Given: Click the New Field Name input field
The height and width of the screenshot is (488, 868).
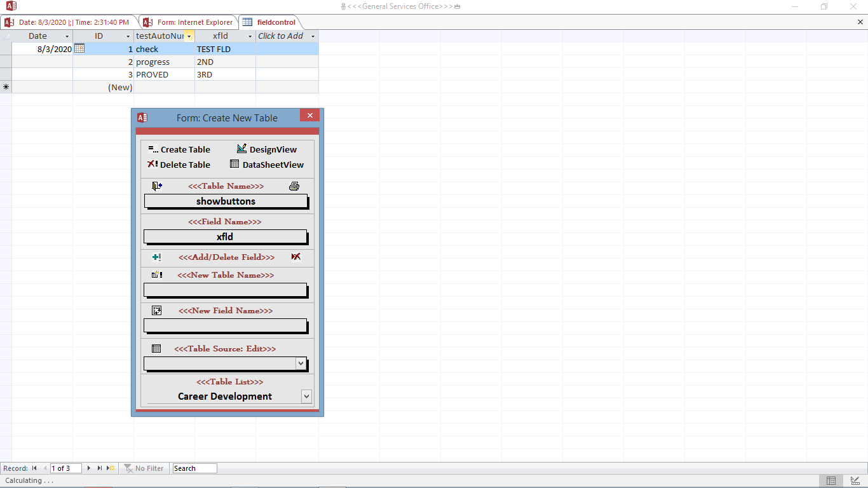Looking at the screenshot, I should (x=226, y=325).
